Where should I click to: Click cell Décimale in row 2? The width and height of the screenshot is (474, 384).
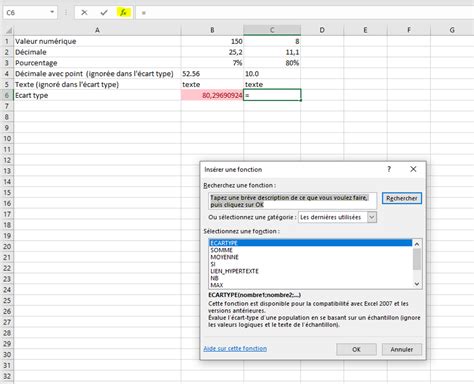point(97,52)
